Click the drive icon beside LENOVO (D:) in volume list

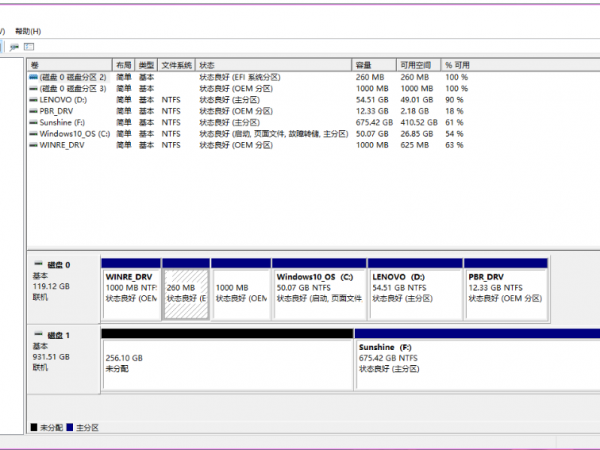click(35, 100)
